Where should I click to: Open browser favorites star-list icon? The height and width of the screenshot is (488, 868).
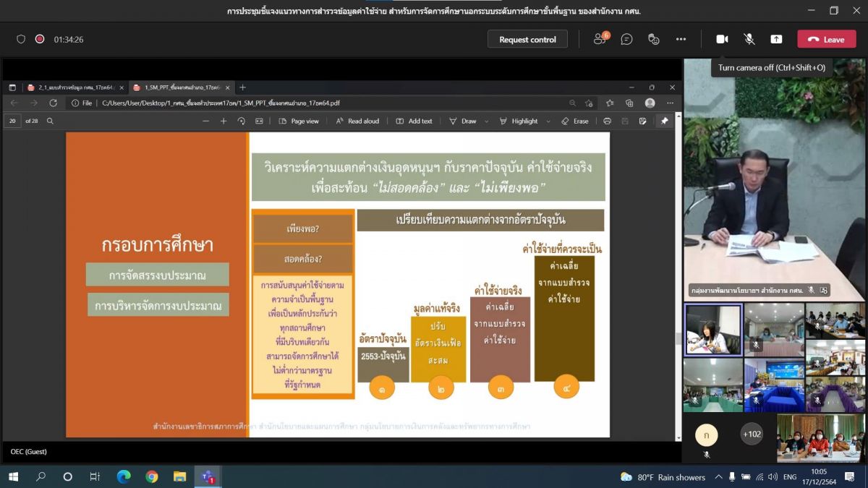[610, 103]
